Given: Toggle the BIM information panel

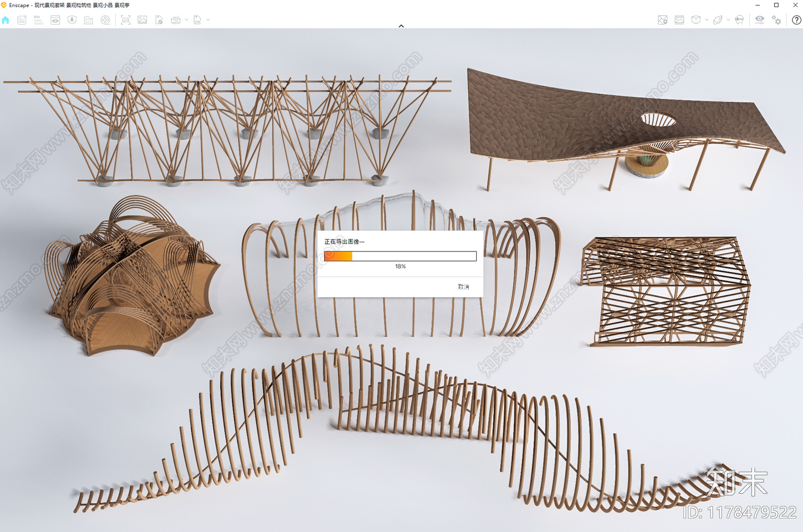Looking at the screenshot, I should (39, 20).
